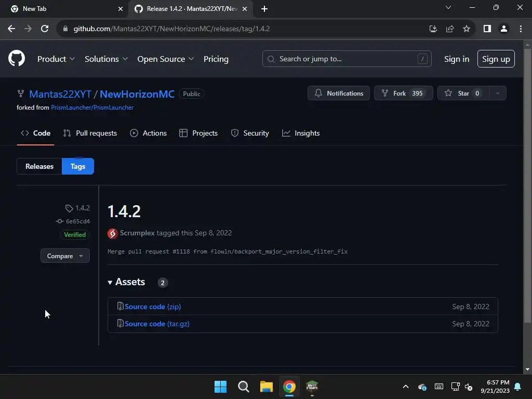Screen dimensions: 532x399
Task: Expand the Solutions menu
Action: point(106,59)
